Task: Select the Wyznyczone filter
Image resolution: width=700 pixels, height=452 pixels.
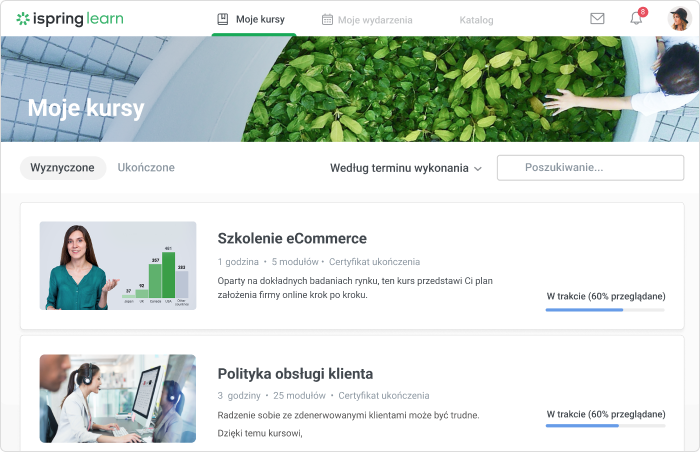Action: click(x=63, y=168)
